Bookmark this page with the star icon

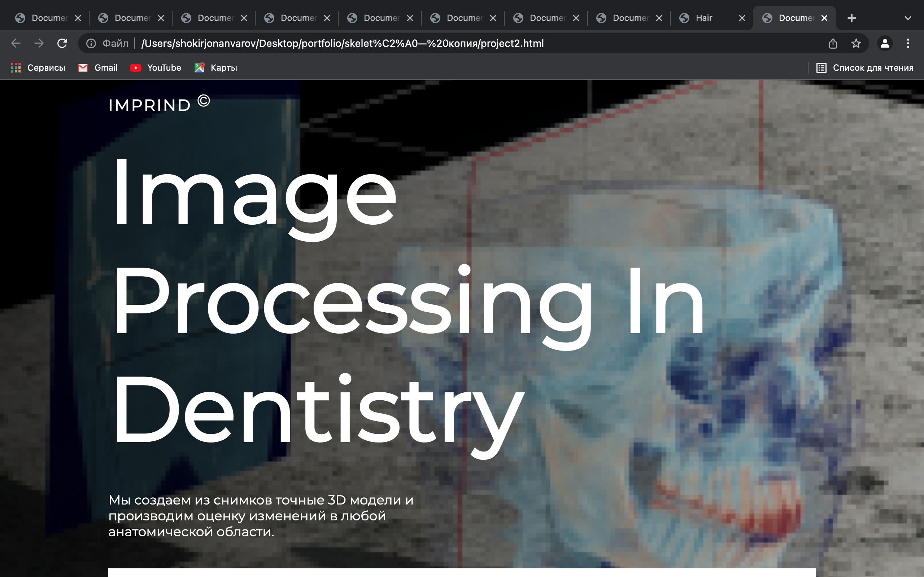[x=856, y=44]
